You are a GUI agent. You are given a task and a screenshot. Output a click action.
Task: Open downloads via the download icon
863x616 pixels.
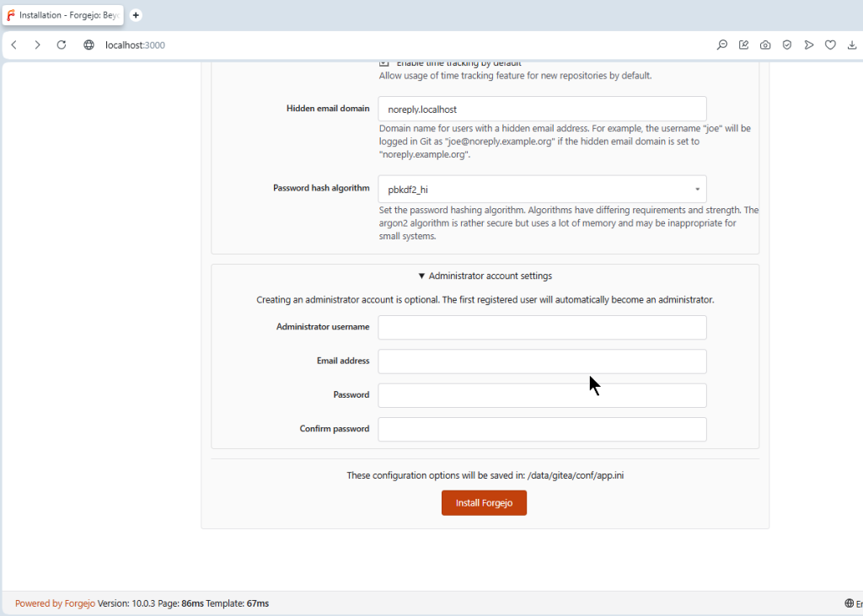852,46
